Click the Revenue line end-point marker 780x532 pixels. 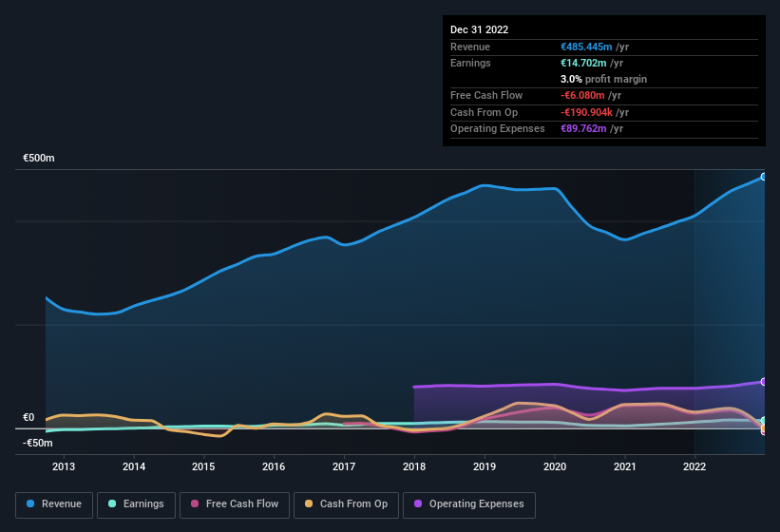pos(763,177)
